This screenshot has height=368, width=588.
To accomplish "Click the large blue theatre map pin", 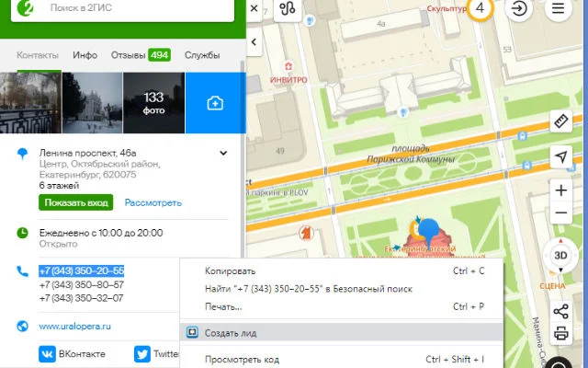I will pos(428,231).
